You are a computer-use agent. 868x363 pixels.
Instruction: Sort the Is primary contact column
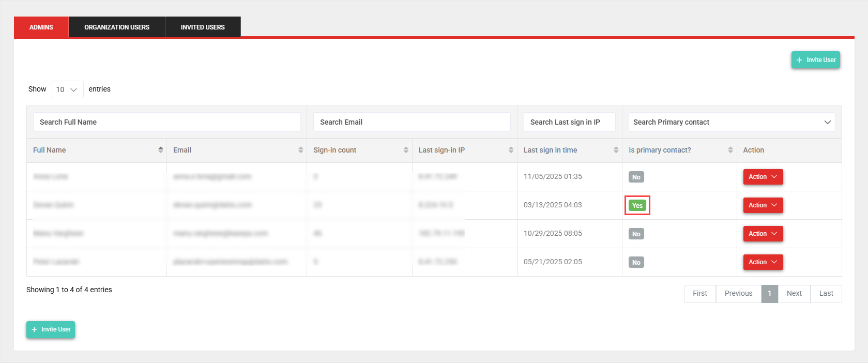click(x=730, y=150)
